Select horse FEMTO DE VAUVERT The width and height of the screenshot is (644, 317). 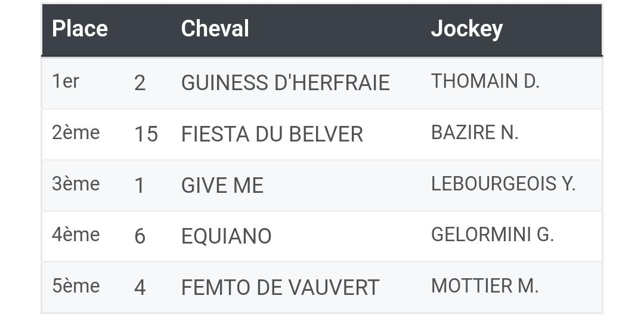coord(280,287)
